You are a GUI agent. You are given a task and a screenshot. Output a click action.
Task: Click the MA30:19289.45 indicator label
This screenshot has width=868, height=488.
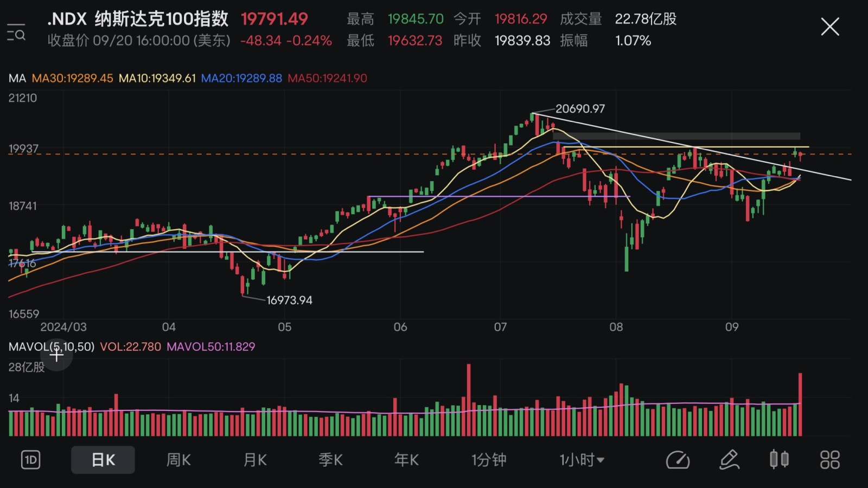72,78
